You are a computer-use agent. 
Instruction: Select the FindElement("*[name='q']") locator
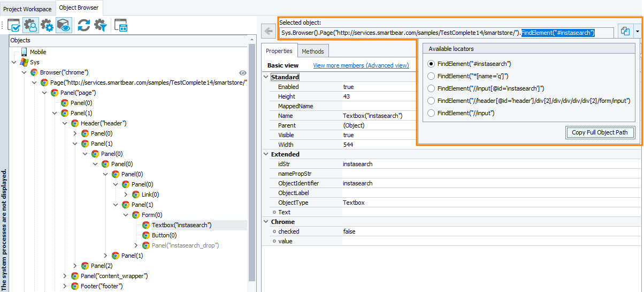431,76
